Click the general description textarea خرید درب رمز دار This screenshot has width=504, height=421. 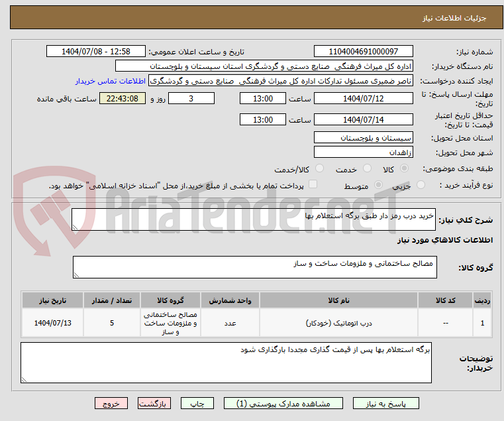[253, 219]
